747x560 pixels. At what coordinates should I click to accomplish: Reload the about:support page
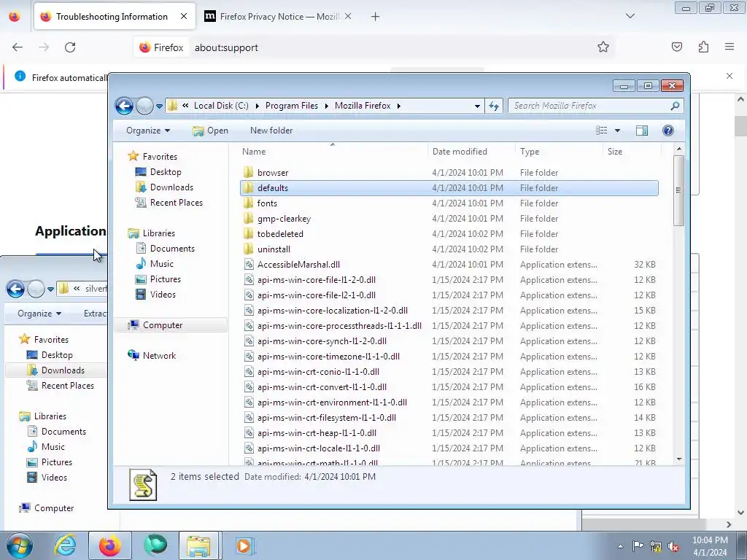(70, 47)
